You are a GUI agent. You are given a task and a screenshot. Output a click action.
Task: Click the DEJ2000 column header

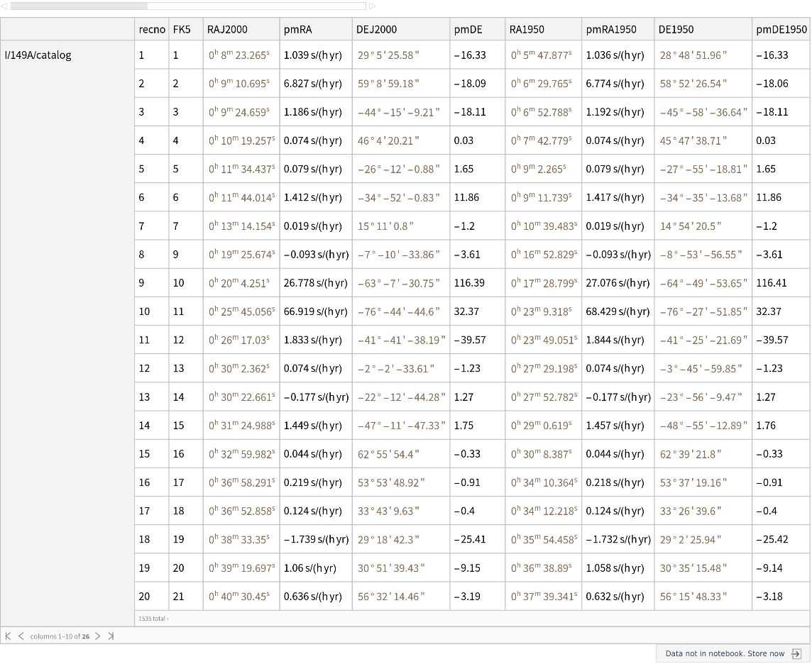tap(376, 29)
